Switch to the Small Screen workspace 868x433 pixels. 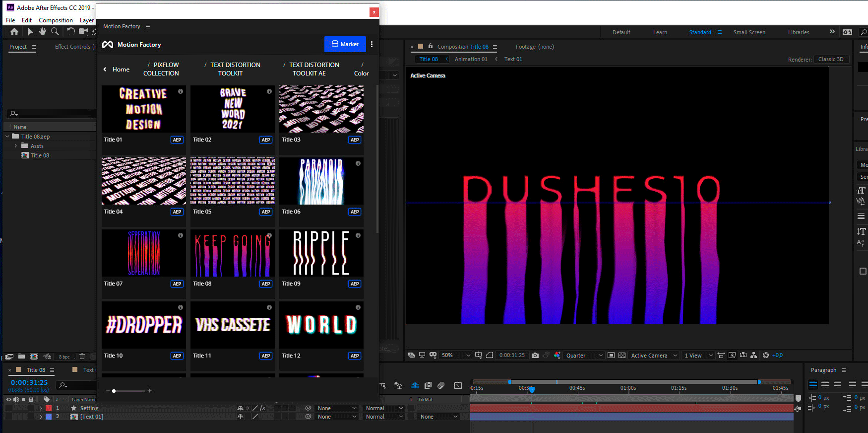(749, 32)
